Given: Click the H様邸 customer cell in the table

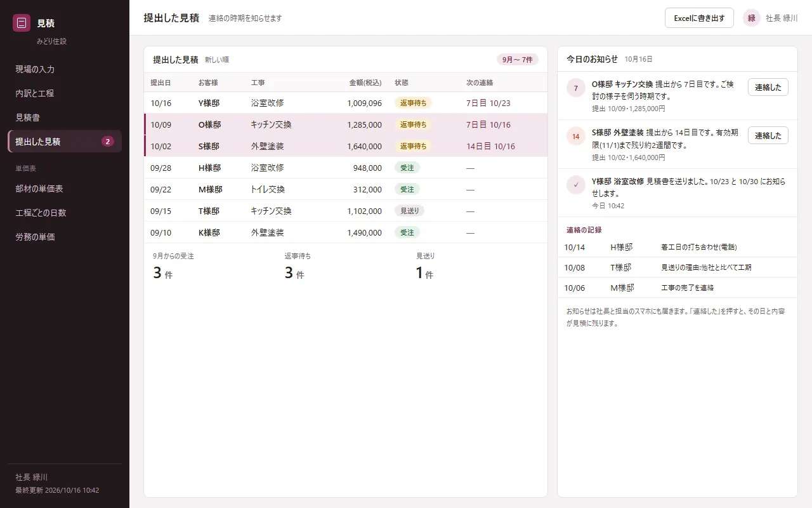Looking at the screenshot, I should (209, 168).
